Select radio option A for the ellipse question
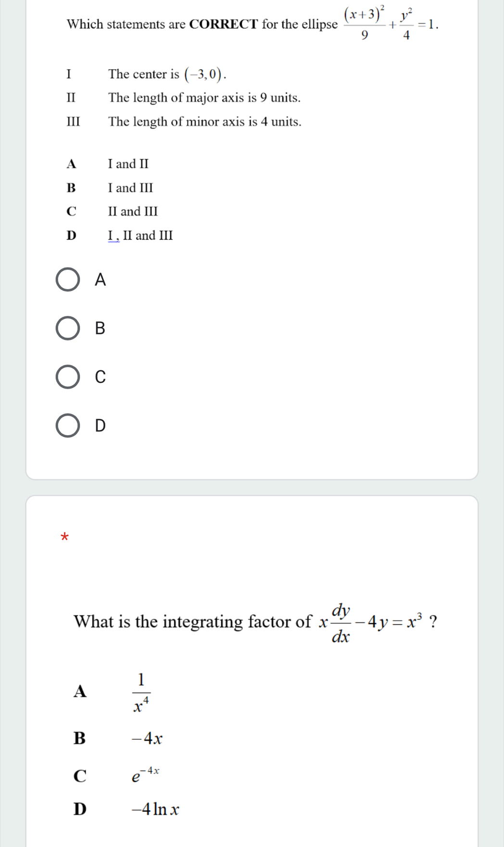Screen dimensions: 504x847 (68, 279)
